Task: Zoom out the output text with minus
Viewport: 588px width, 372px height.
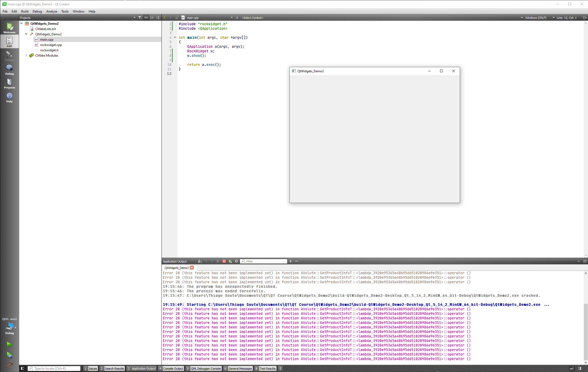Action: [x=297, y=261]
